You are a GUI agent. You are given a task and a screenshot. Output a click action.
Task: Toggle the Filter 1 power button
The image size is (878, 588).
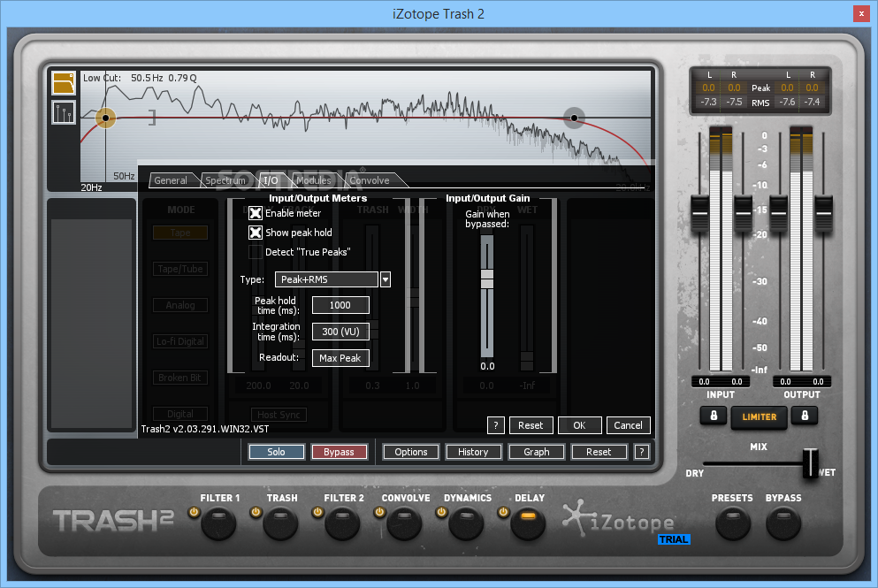click(x=194, y=512)
